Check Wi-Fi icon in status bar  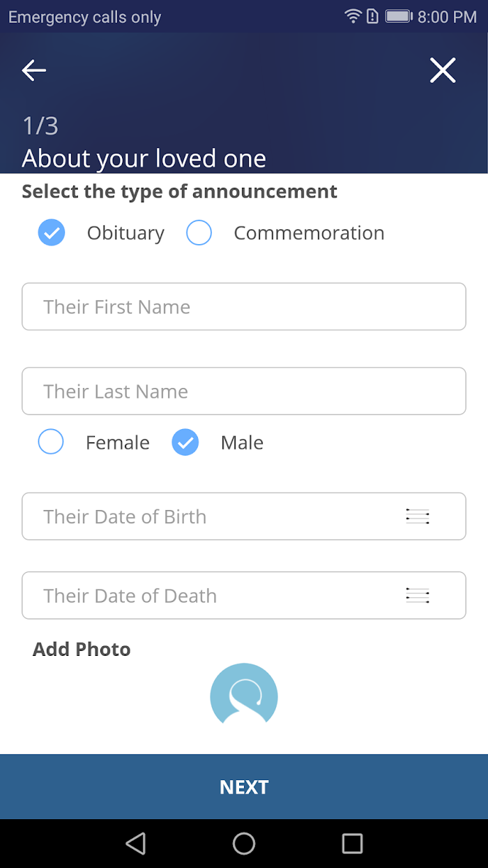click(x=353, y=16)
